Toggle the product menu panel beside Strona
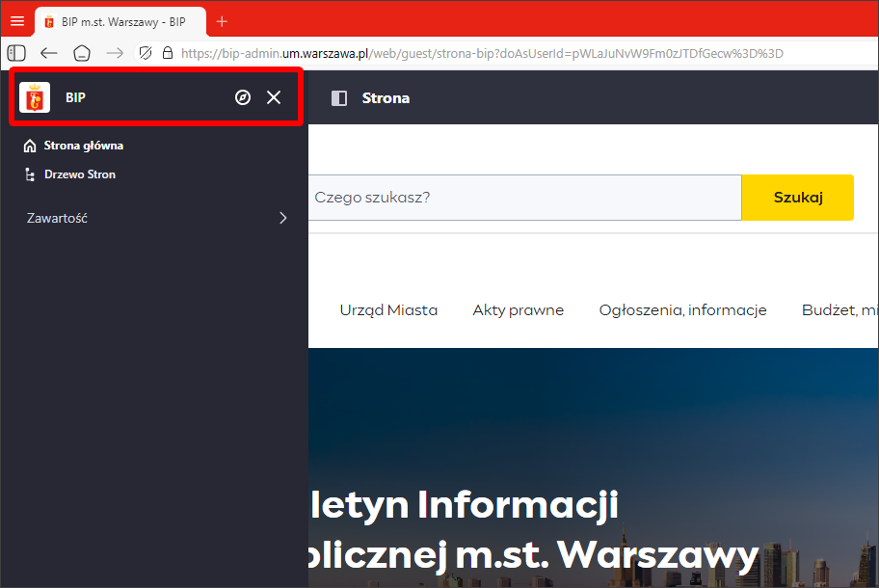This screenshot has width=879, height=588. coord(338,97)
